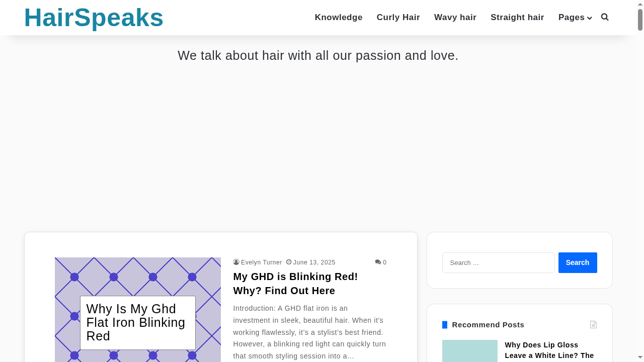The image size is (644, 362).
Task: Open article My GHD is Blinking Red! Why?
Action: (x=295, y=284)
